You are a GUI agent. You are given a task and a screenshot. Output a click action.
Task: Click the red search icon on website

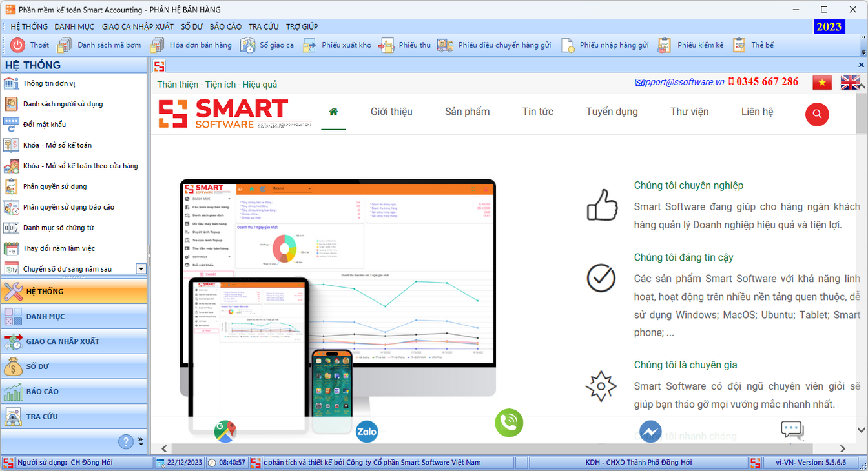tap(817, 114)
